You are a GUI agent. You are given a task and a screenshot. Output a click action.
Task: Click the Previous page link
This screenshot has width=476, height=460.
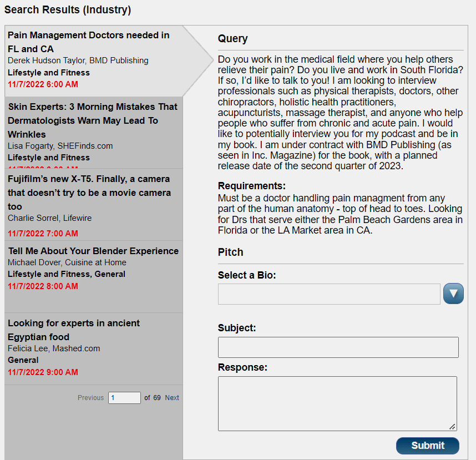click(90, 398)
